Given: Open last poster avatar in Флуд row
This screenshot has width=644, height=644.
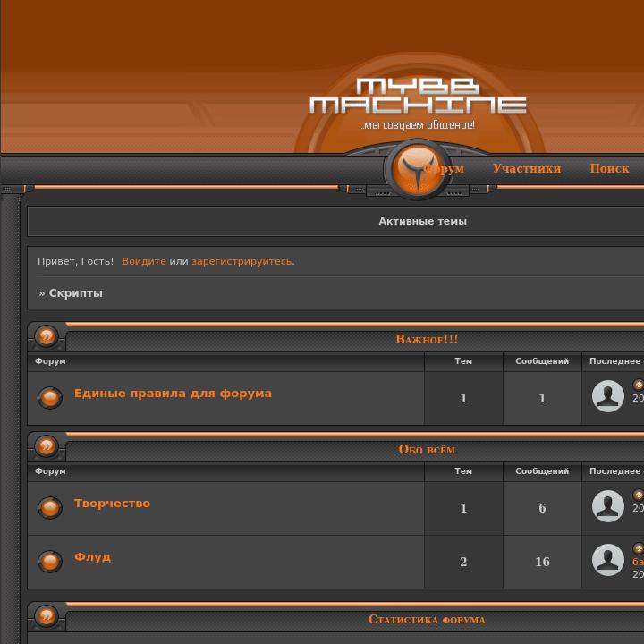Looking at the screenshot, I should pos(608,560).
